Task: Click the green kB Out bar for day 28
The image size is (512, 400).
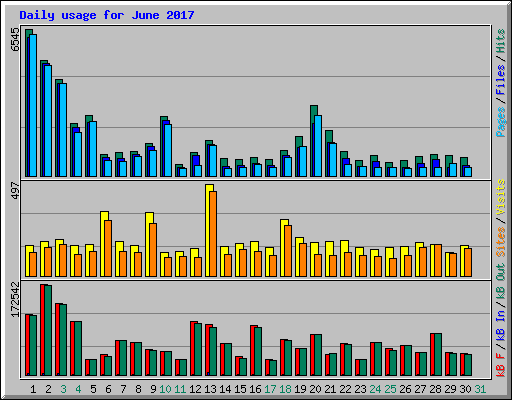Action: tap(438, 355)
